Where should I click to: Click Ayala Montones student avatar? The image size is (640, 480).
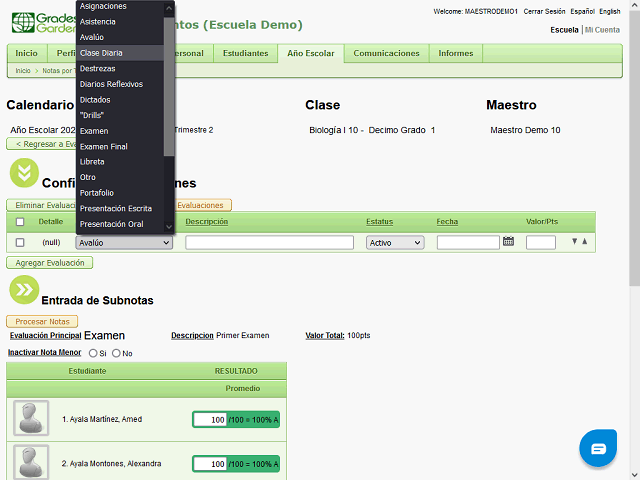pyautogui.click(x=31, y=462)
